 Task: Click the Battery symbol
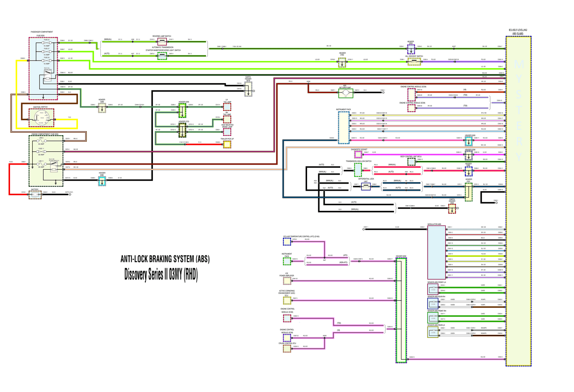pos(35,194)
